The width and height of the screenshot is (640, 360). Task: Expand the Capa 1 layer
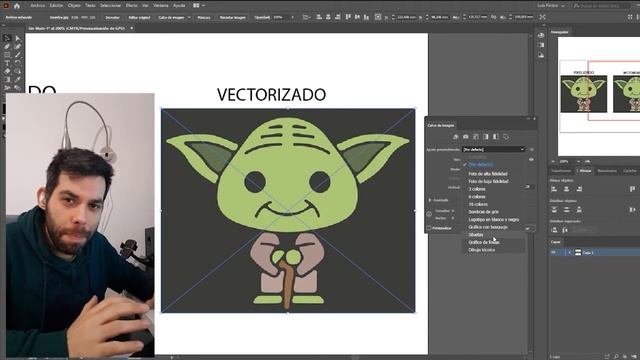click(569, 253)
